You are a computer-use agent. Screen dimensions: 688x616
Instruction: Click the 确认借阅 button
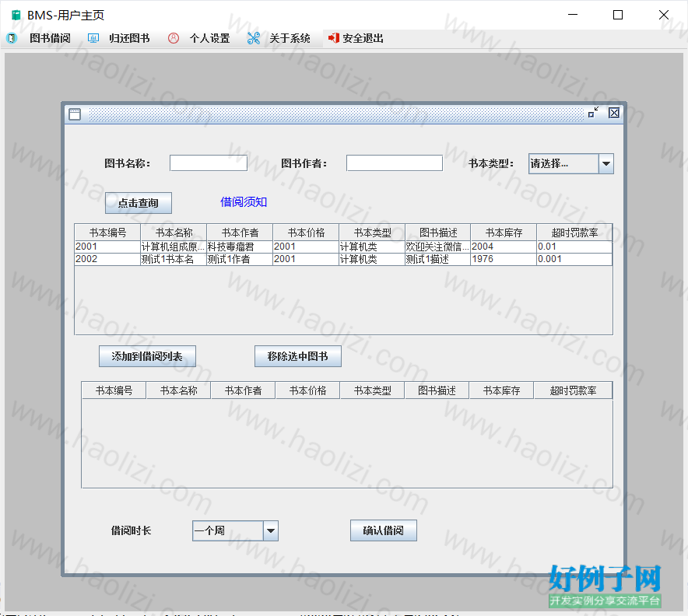383,530
